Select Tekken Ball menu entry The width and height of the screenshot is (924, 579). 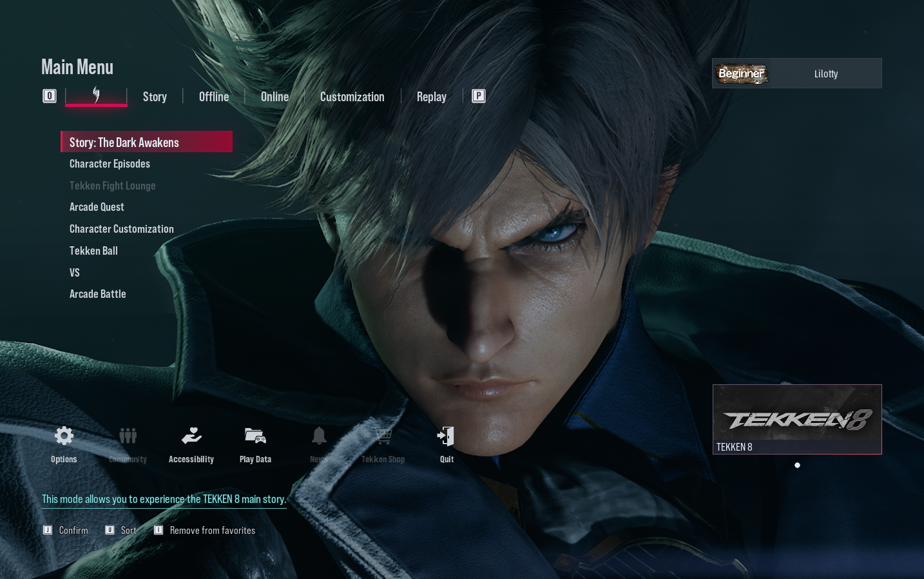point(93,251)
